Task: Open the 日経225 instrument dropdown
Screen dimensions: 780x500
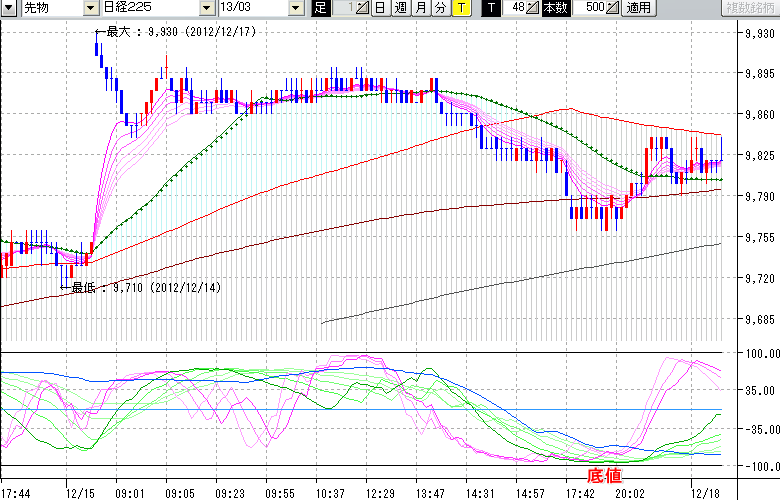Action: point(207,8)
